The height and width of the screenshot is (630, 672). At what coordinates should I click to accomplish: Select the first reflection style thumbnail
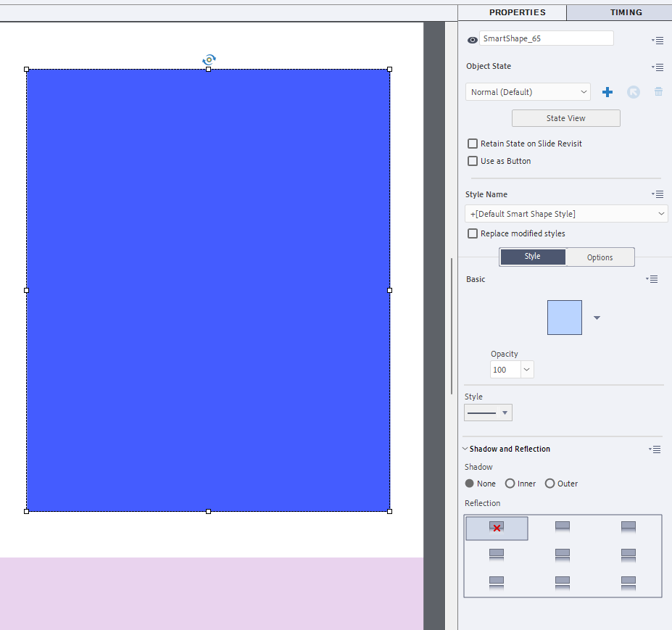(496, 528)
